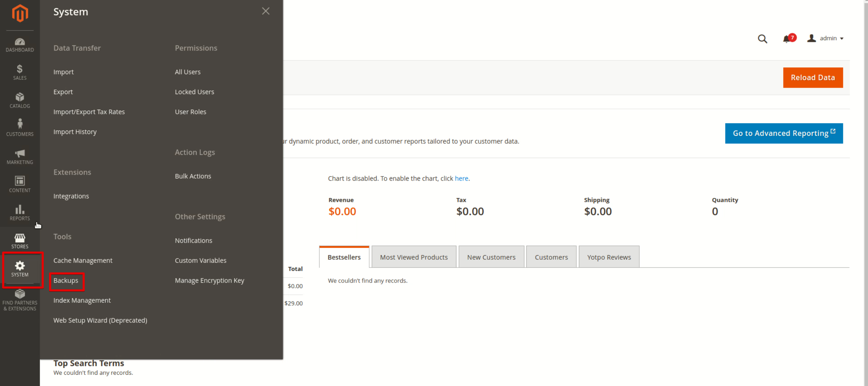Click Go to Advanced Reporting button
Image resolution: width=868 pixels, height=386 pixels.
784,133
